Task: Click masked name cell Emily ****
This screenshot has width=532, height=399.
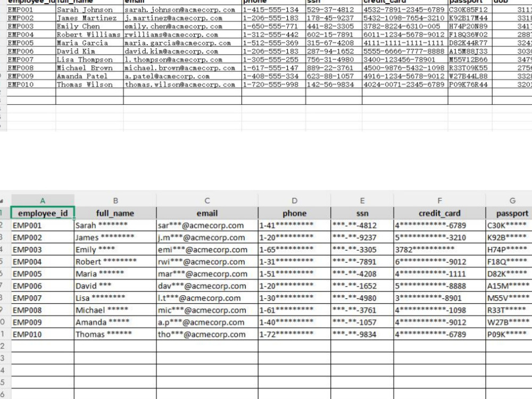Action: click(115, 250)
